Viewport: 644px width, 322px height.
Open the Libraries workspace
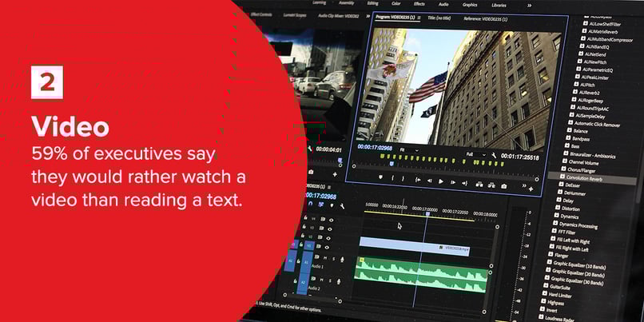(499, 6)
